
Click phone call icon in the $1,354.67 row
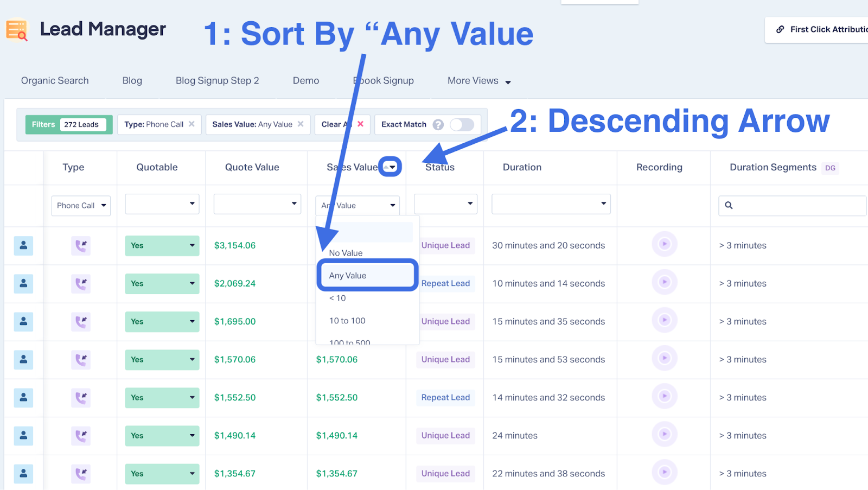pyautogui.click(x=81, y=474)
